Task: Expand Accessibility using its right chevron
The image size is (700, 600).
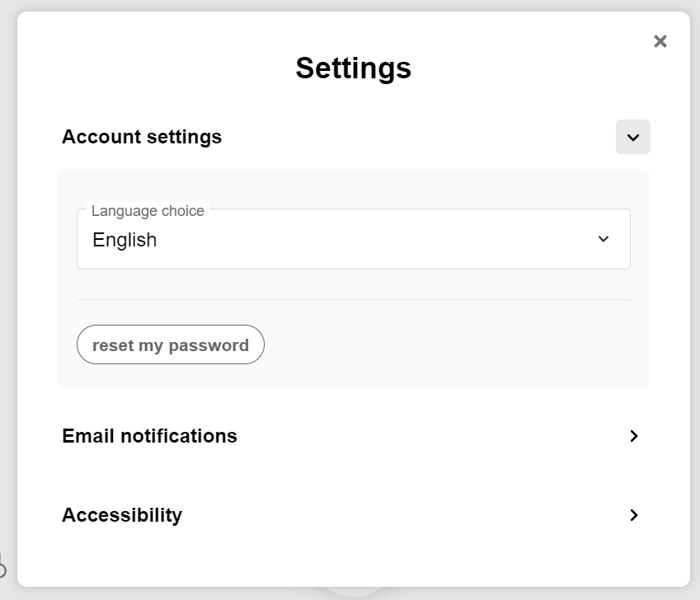Action: point(633,515)
